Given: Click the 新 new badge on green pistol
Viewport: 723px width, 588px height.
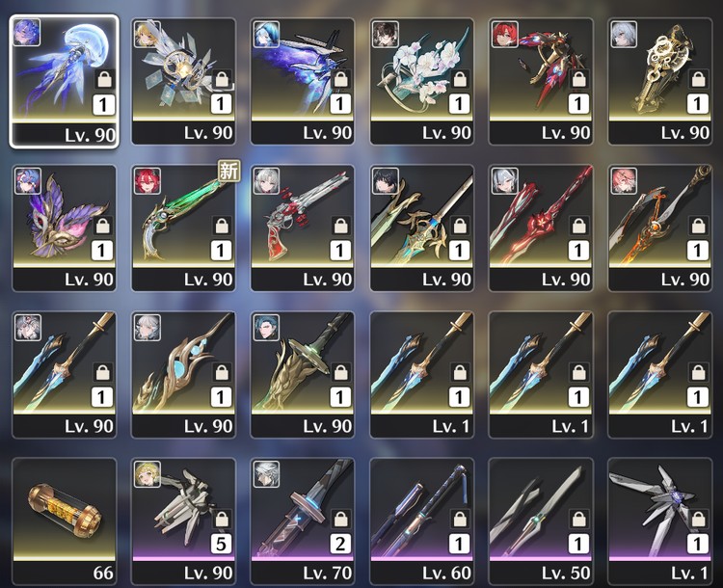Looking at the screenshot, I should pos(228,172).
